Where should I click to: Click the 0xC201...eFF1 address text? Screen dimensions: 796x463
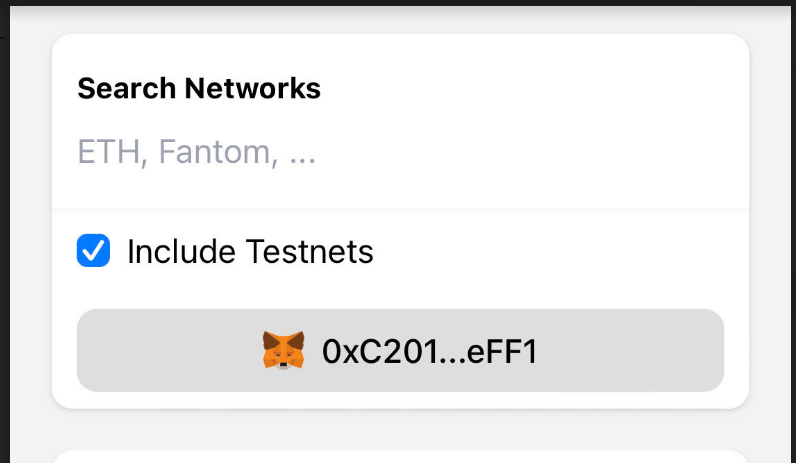(430, 351)
